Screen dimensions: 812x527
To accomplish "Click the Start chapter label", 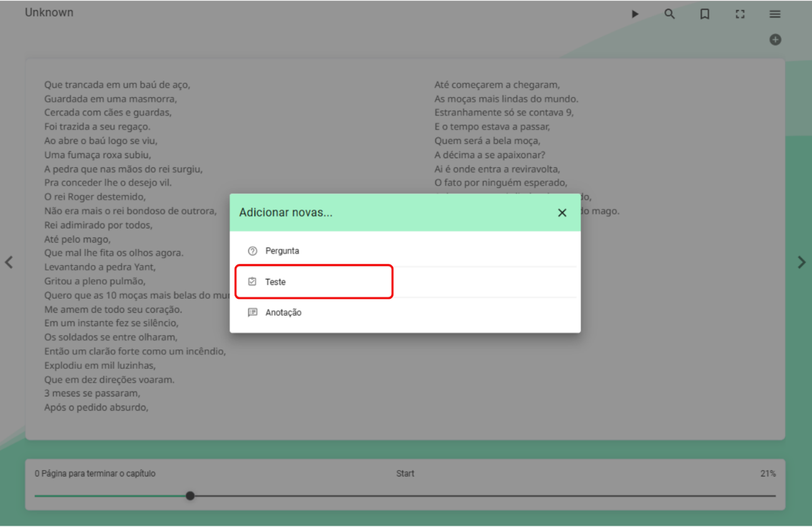I will [405, 474].
